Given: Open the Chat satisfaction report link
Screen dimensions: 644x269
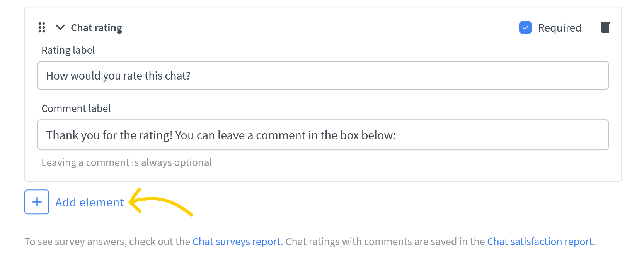Looking at the screenshot, I should coord(540,241).
